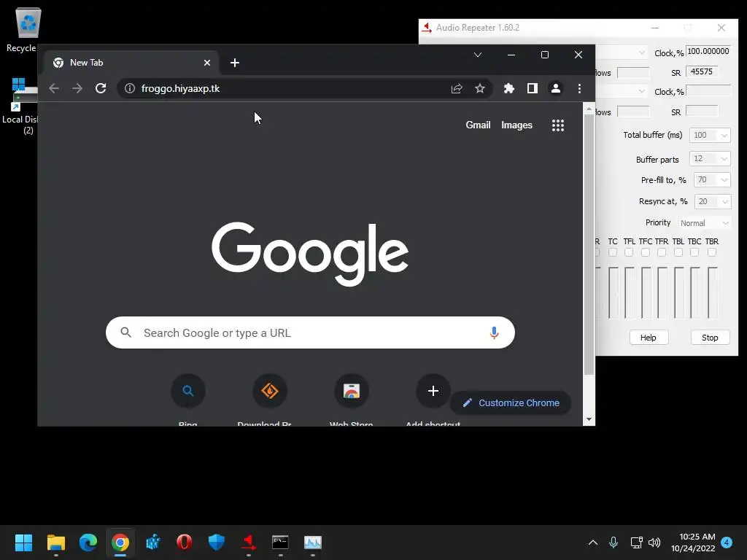Open Chrome side panel icon
747x560 pixels.
[x=532, y=88]
